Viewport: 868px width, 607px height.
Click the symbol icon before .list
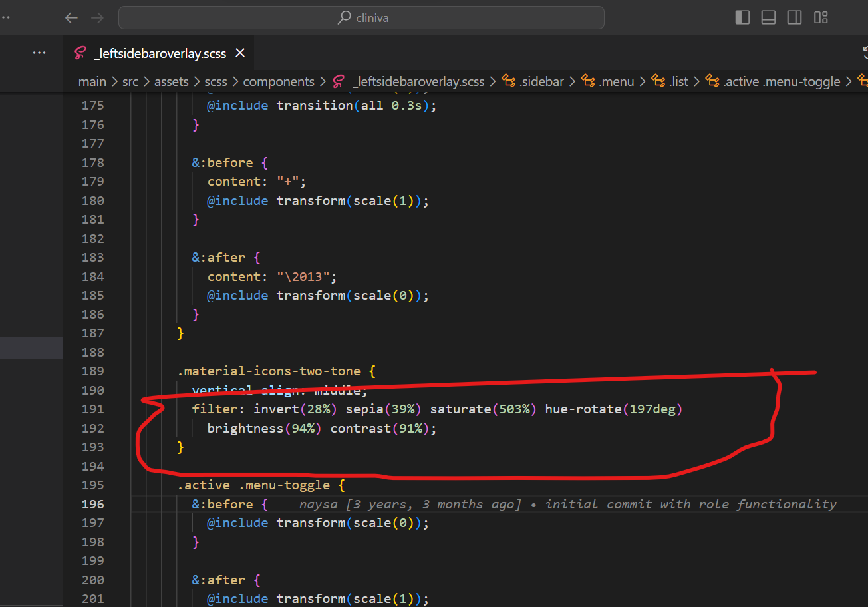[x=658, y=82]
